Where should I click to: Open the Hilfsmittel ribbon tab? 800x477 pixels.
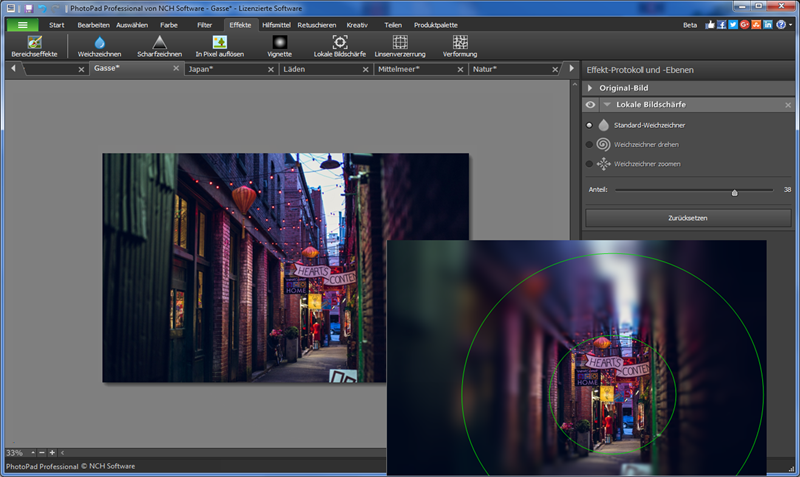(277, 24)
